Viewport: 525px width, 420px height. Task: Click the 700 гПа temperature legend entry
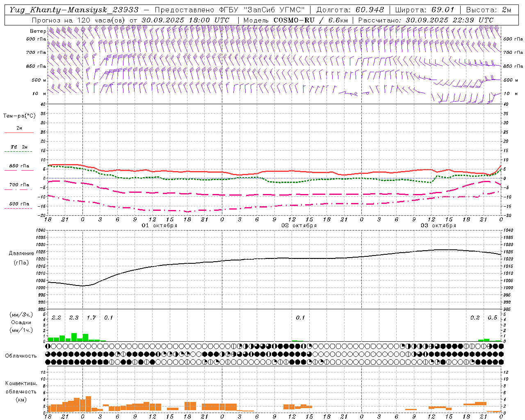click(x=19, y=185)
